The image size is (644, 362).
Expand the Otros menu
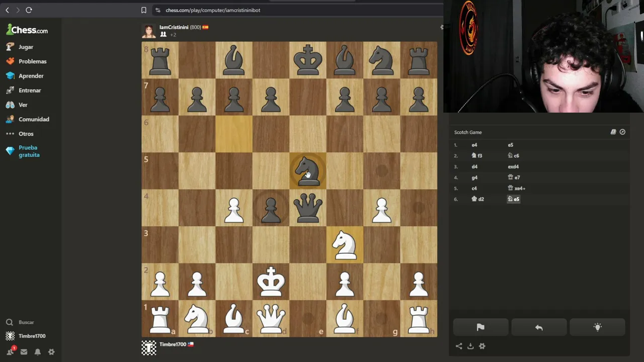[x=26, y=134]
